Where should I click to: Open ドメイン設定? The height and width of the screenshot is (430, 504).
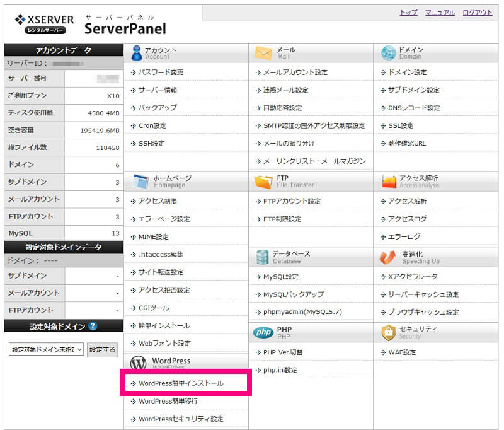[x=408, y=73]
